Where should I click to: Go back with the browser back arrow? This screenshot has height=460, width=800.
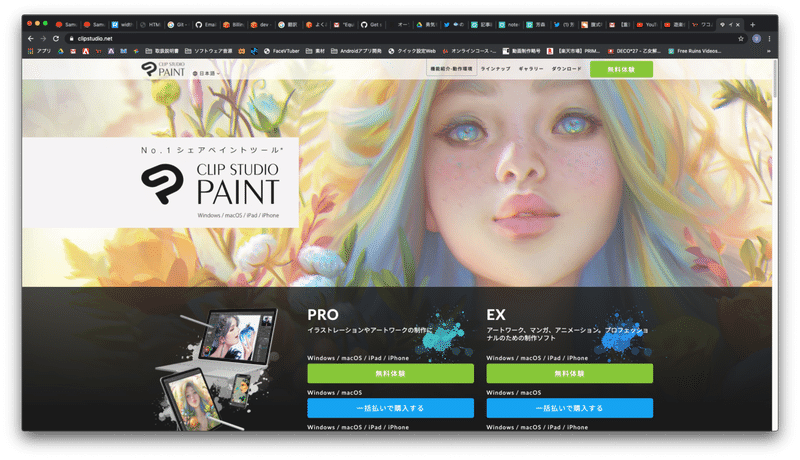click(31, 38)
